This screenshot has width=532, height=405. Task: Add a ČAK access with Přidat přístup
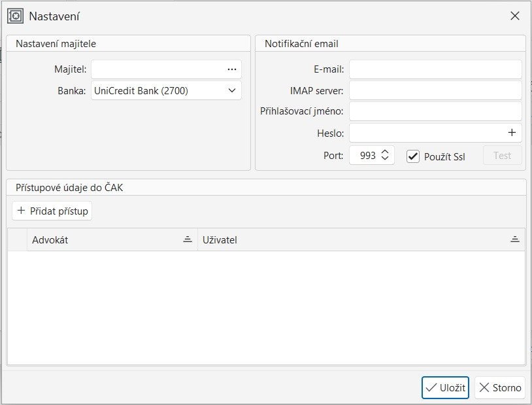click(x=52, y=211)
